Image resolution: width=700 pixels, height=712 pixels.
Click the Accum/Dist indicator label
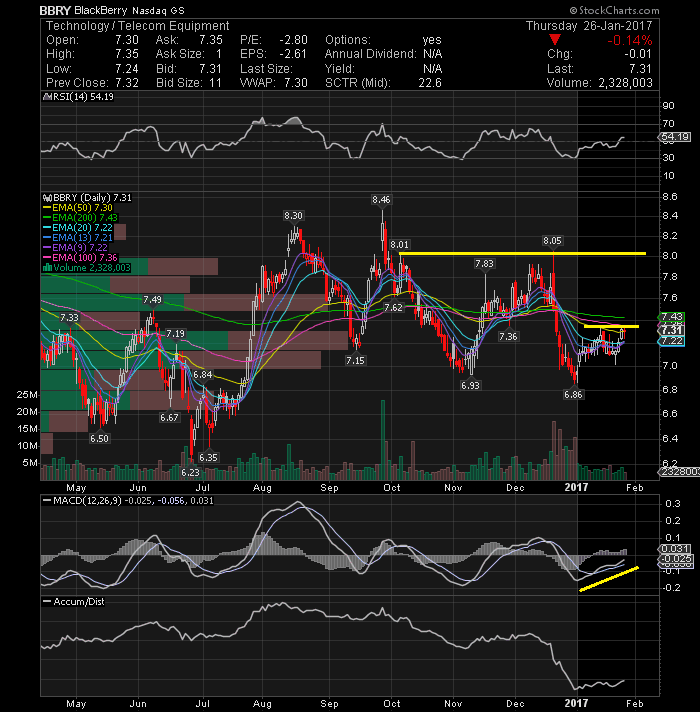tap(74, 602)
